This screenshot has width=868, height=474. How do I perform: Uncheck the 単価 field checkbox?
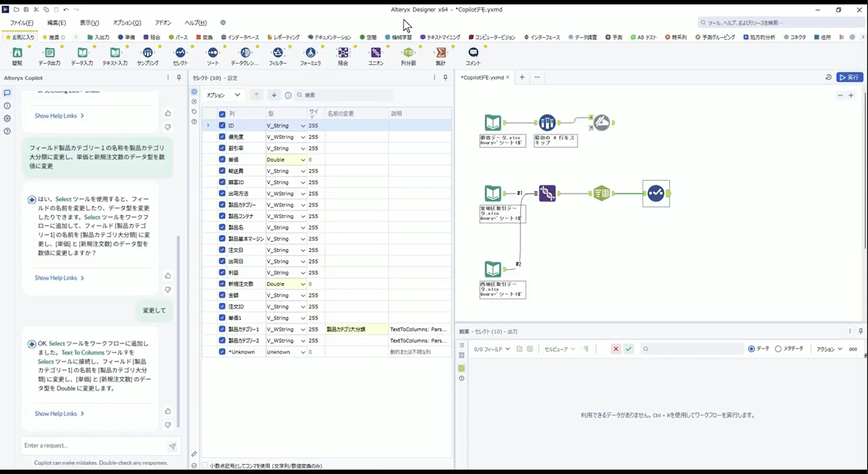click(x=222, y=159)
